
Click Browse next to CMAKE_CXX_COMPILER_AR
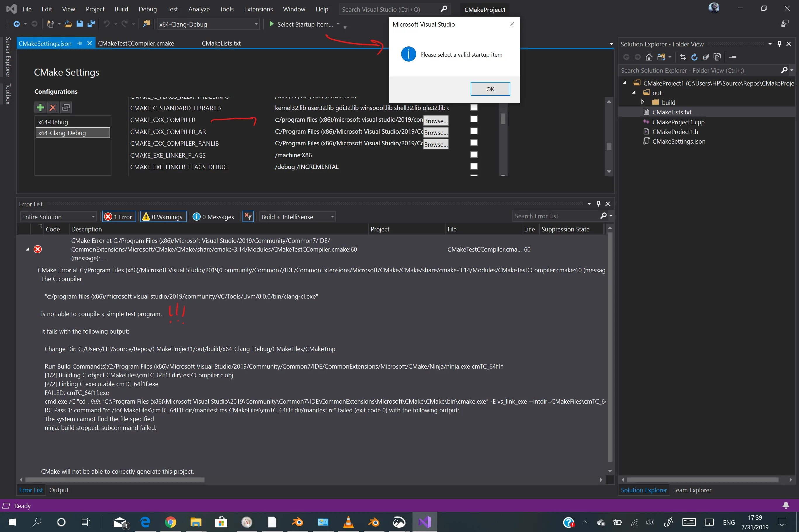tap(436, 133)
